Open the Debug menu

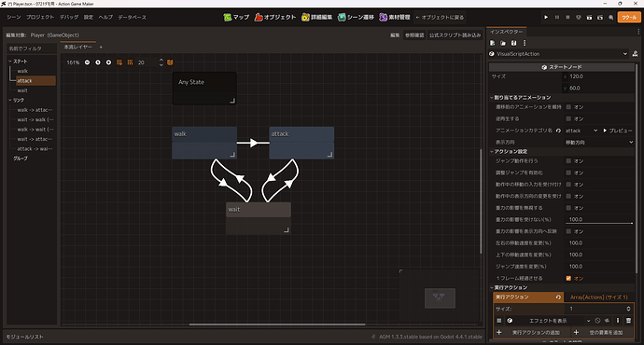point(69,17)
